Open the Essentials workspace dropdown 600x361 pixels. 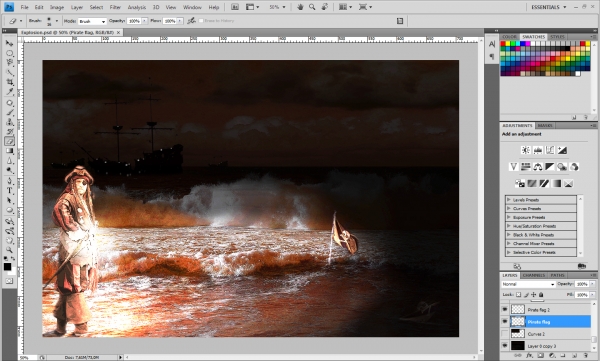pyautogui.click(x=548, y=7)
